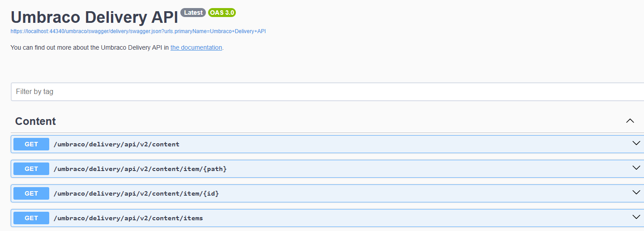Expand content/item/{id} using its chevron arrow

click(636, 192)
